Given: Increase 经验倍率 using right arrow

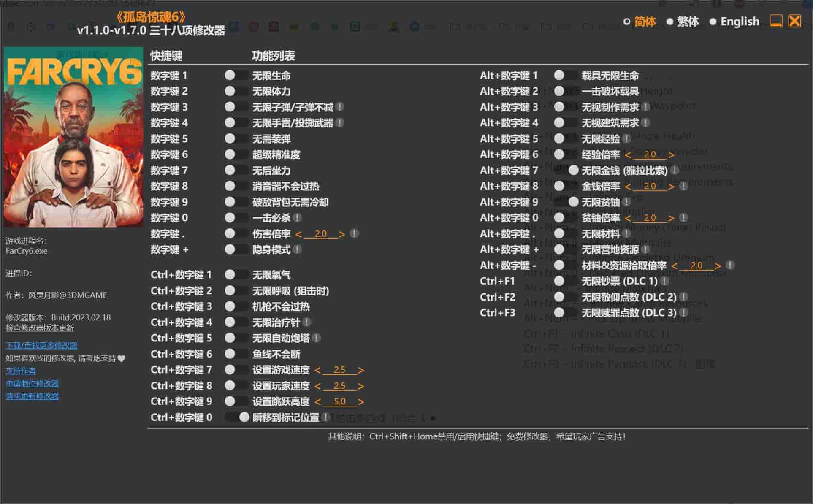Looking at the screenshot, I should point(671,154).
